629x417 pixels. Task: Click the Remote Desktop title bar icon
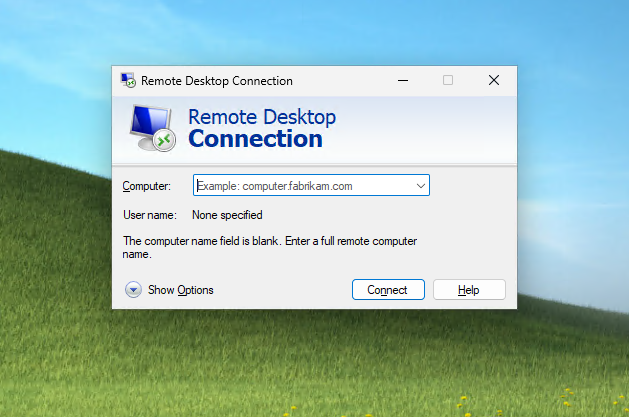[128, 80]
